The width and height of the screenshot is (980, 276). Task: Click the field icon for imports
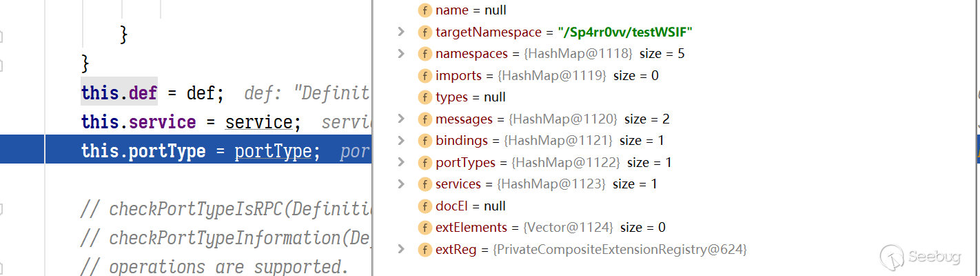(425, 75)
